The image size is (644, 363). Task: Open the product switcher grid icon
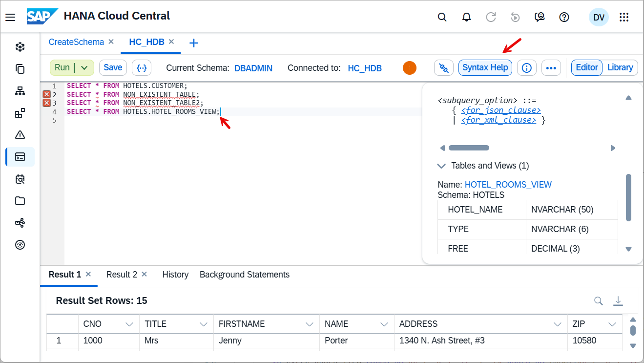[x=623, y=17]
